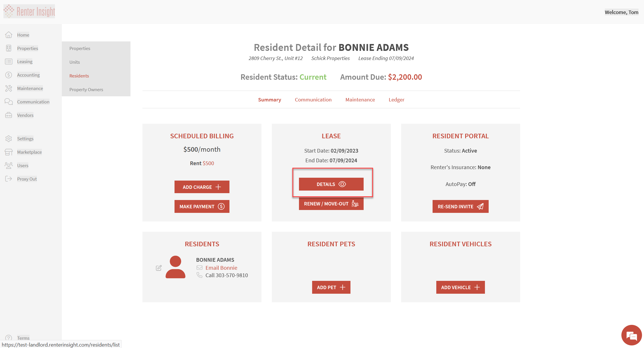Switch to the Ledger tab

[396, 100]
